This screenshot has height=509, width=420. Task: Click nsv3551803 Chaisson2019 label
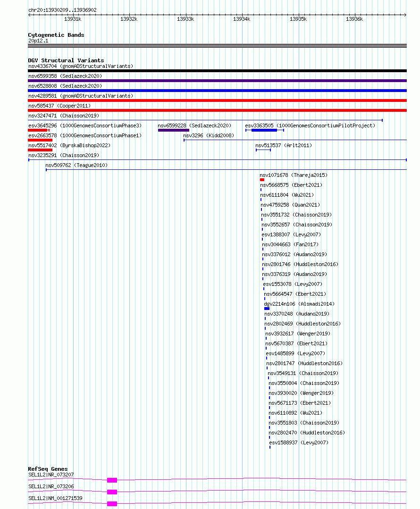tap(304, 423)
